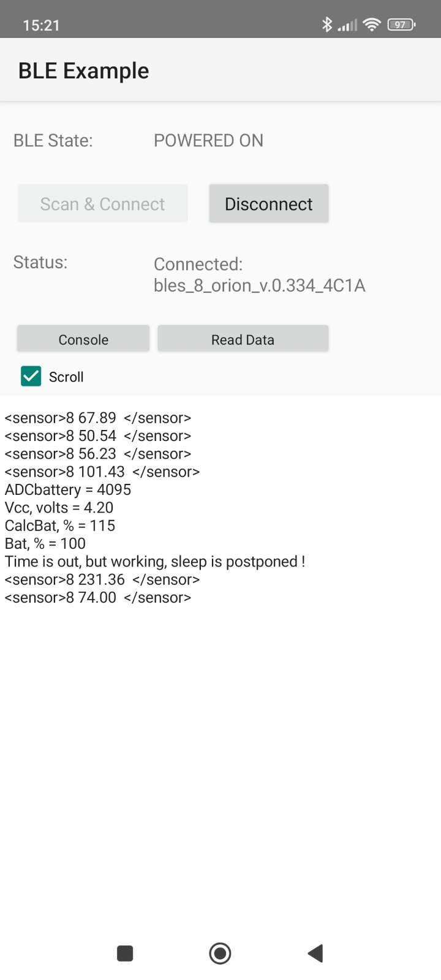Tap the clock showing 15:21
Viewport: 441px width, 980px height.
click(41, 25)
